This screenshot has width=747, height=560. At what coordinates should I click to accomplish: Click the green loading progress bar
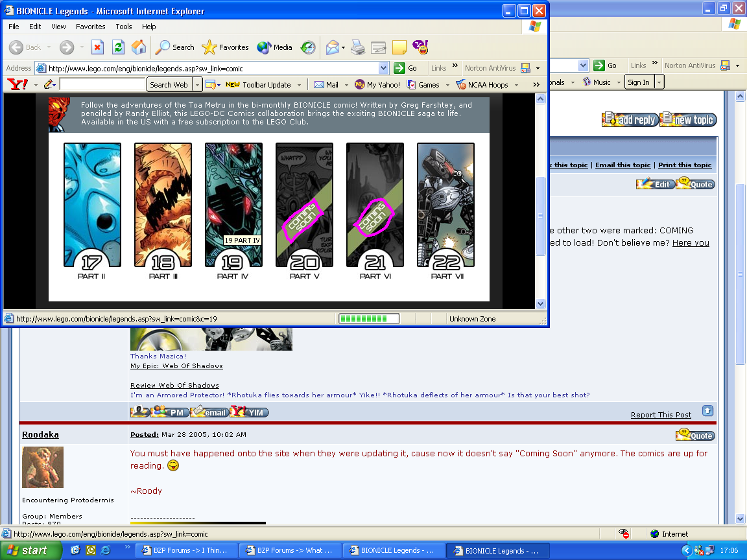(368, 318)
